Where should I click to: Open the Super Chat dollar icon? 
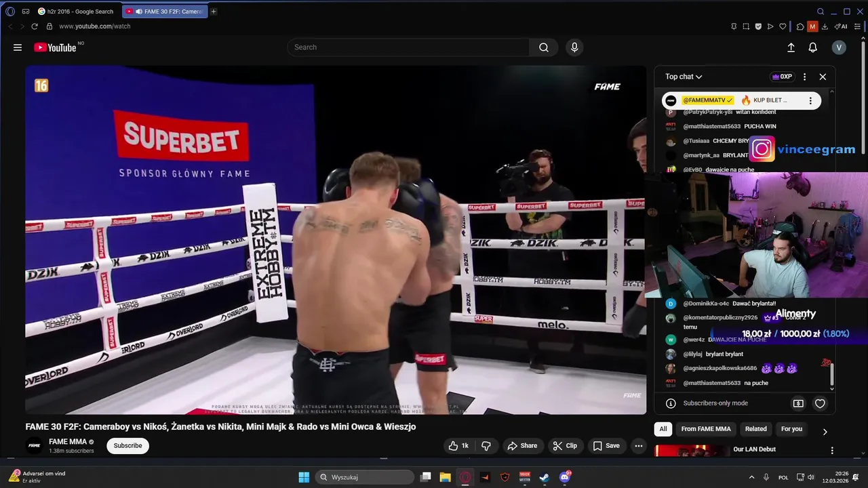pyautogui.click(x=798, y=403)
